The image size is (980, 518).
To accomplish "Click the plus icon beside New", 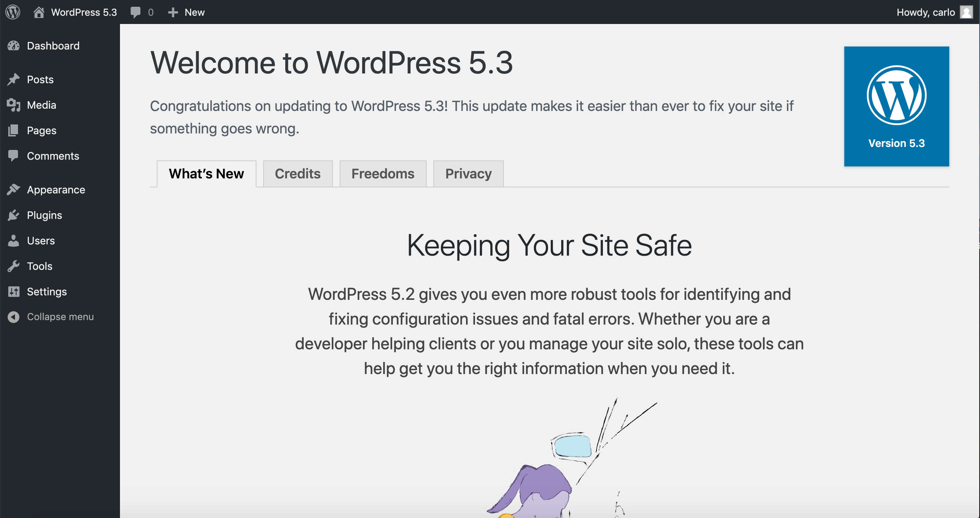I will [x=173, y=12].
